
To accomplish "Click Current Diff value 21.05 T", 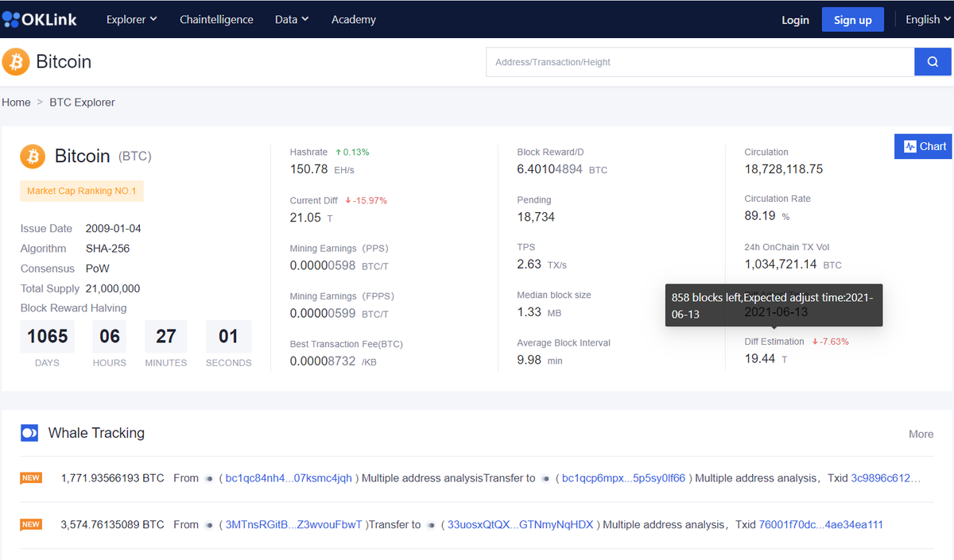I will click(x=312, y=218).
